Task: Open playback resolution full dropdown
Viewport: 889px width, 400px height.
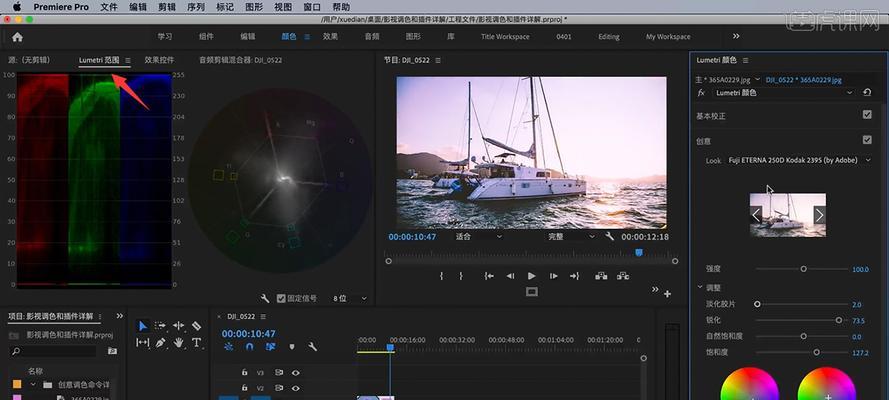Action: [572, 236]
